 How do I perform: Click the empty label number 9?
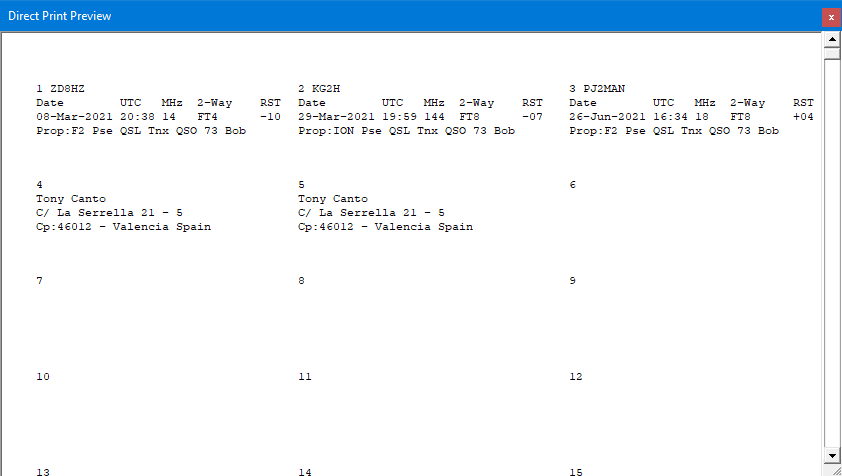point(573,281)
